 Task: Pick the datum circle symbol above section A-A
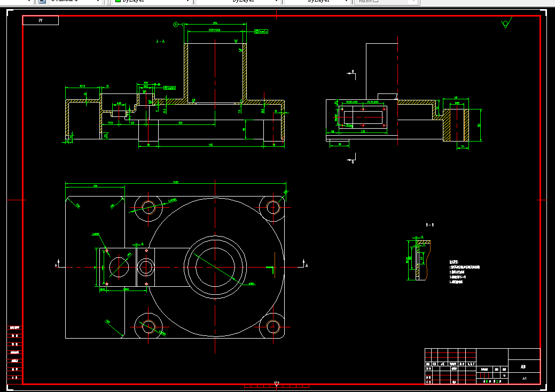[x=176, y=25]
